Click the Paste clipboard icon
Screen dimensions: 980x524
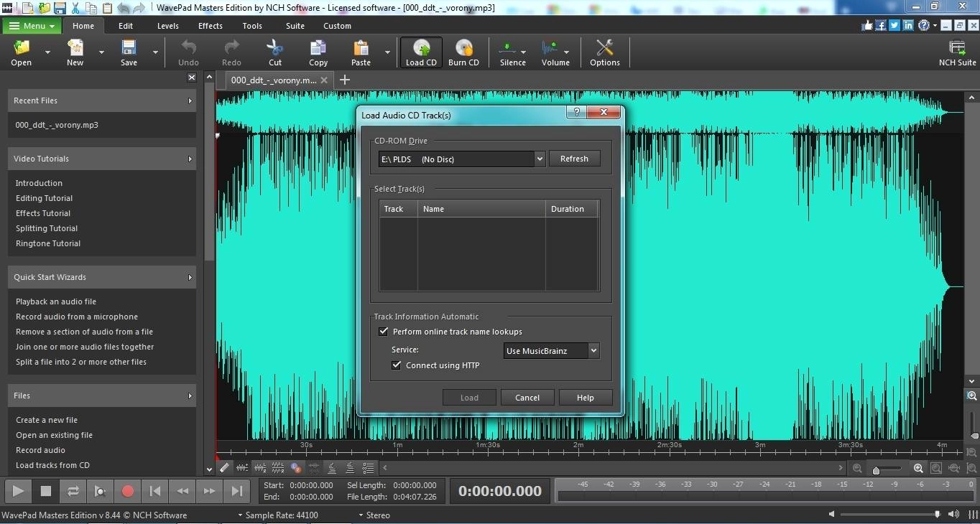coord(361,48)
